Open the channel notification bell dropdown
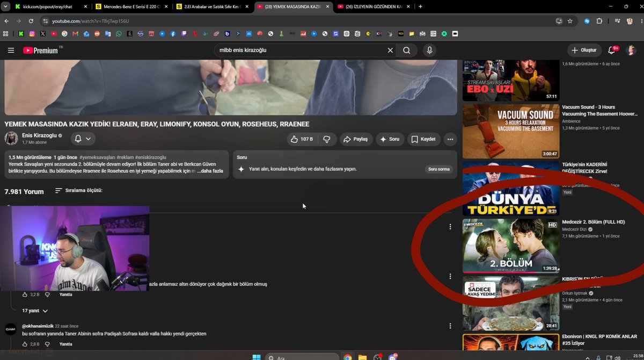The image size is (644, 360). 83,139
